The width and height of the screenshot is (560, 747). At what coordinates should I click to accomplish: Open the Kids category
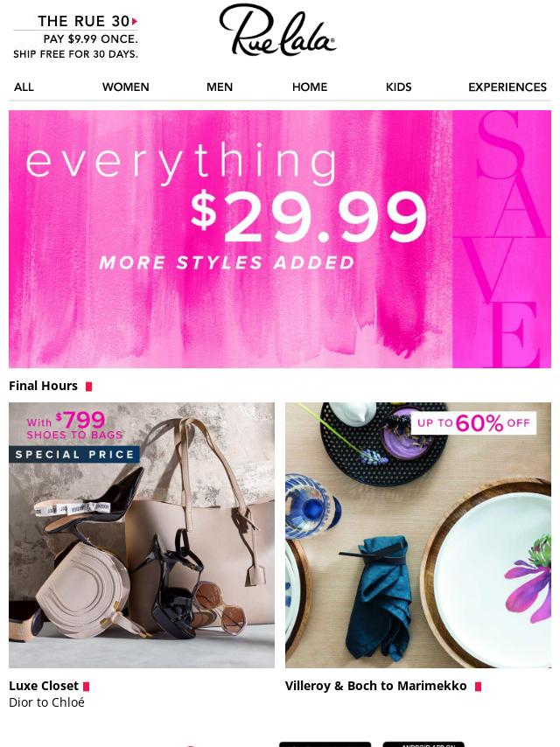[x=398, y=87]
